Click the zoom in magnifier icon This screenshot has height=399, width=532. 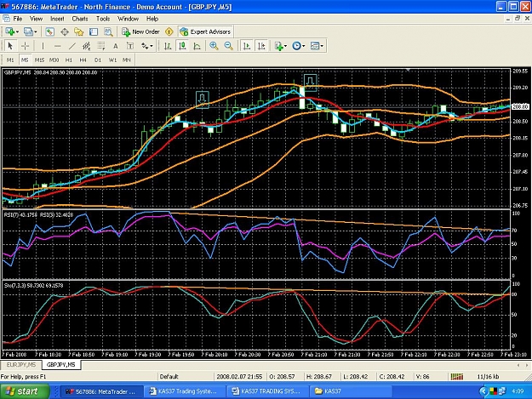click(x=214, y=46)
